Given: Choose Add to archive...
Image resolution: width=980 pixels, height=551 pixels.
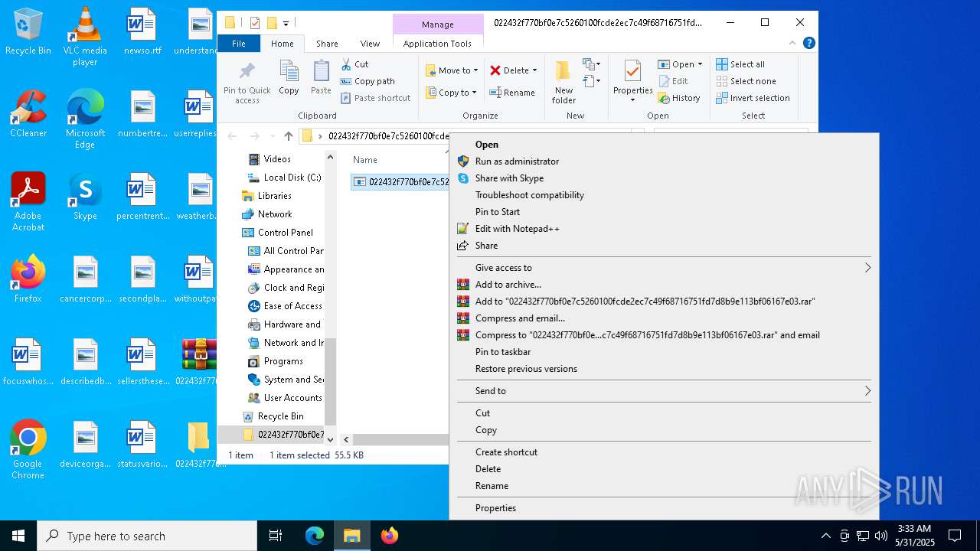Looking at the screenshot, I should tap(664, 285).
